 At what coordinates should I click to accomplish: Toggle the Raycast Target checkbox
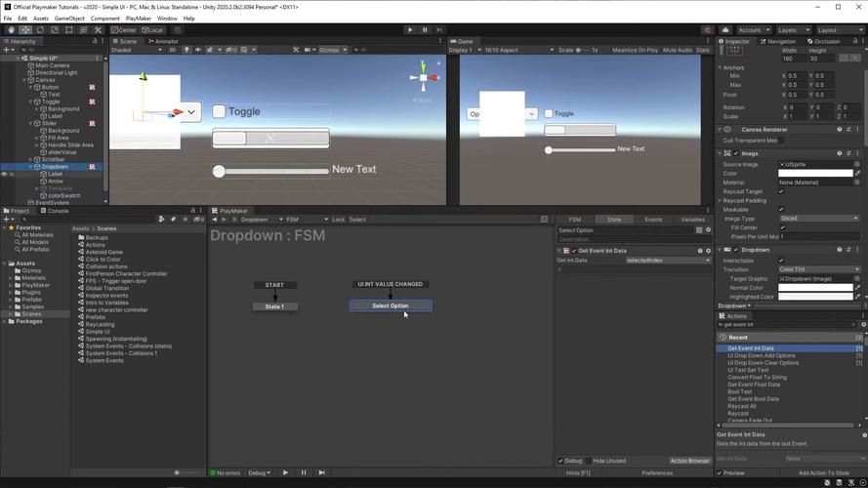(781, 191)
